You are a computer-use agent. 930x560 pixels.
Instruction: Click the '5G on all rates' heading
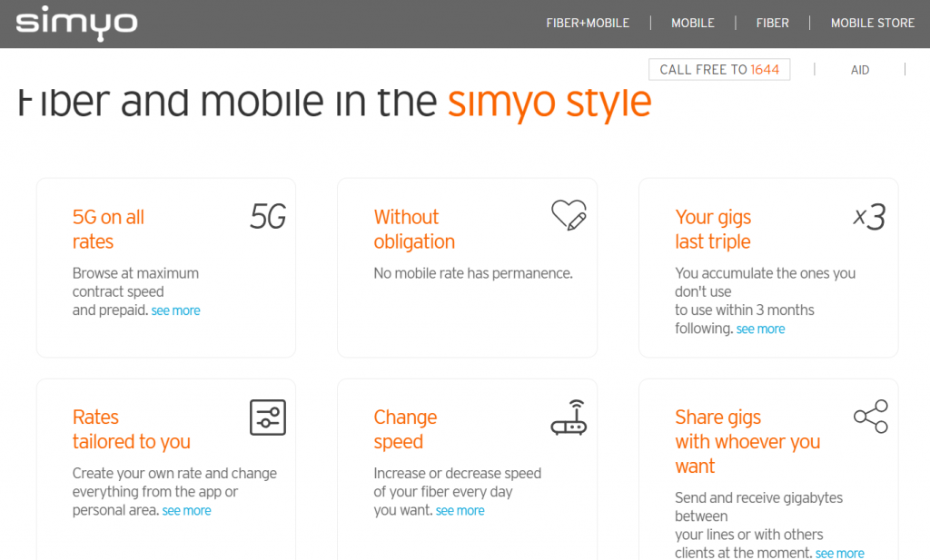click(109, 230)
